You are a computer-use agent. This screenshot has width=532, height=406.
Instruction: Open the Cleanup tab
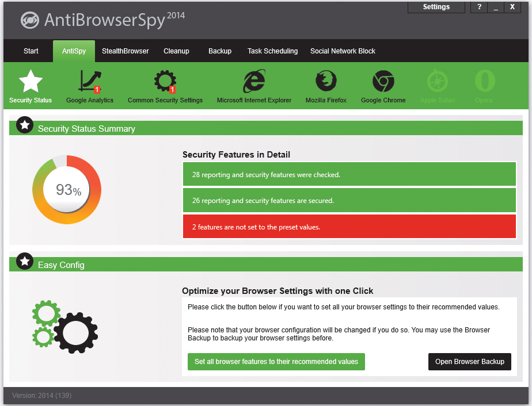176,51
